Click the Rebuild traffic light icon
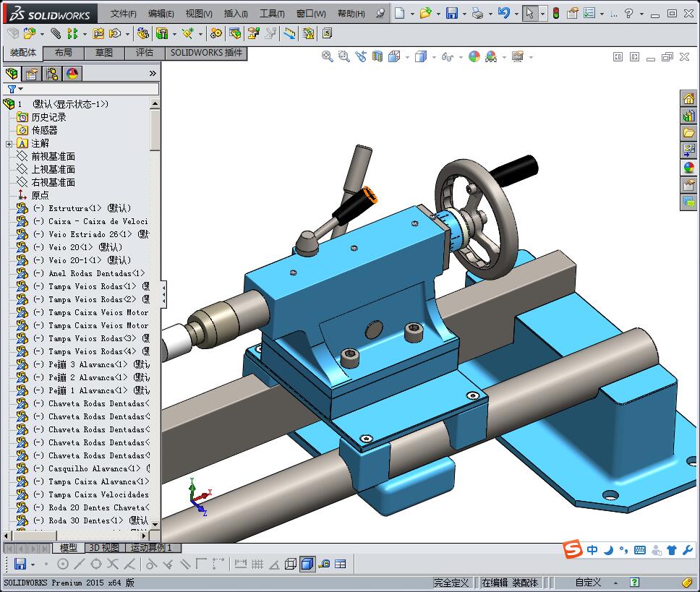Viewport: 700px width, 592px height. pos(555,13)
